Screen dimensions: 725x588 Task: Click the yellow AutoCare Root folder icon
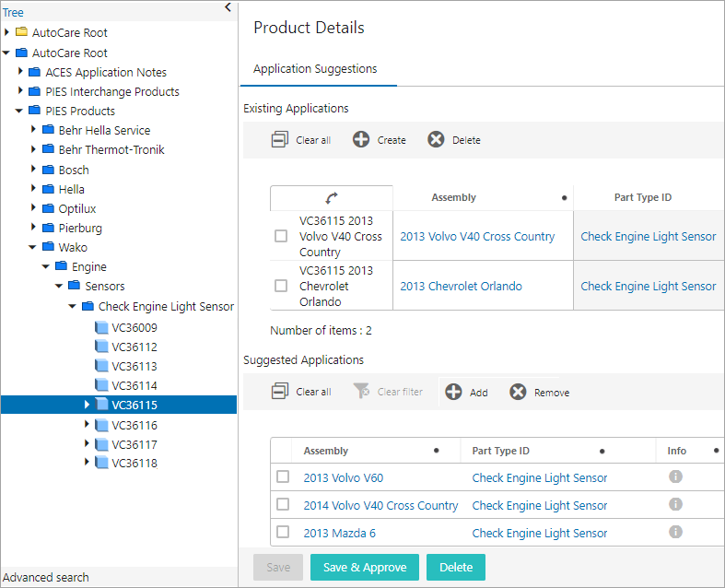pyautogui.click(x=21, y=32)
